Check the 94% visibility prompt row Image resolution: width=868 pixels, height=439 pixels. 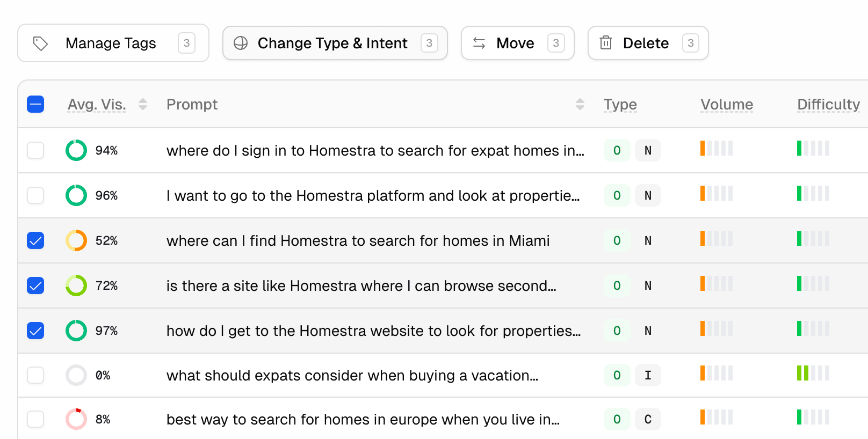click(x=35, y=150)
